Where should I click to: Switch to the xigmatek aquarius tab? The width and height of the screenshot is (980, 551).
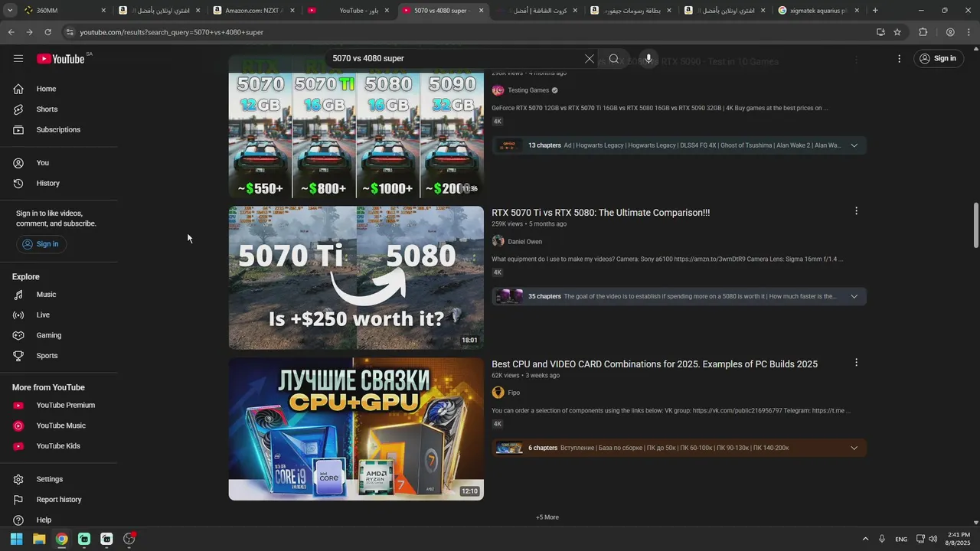pyautogui.click(x=818, y=11)
